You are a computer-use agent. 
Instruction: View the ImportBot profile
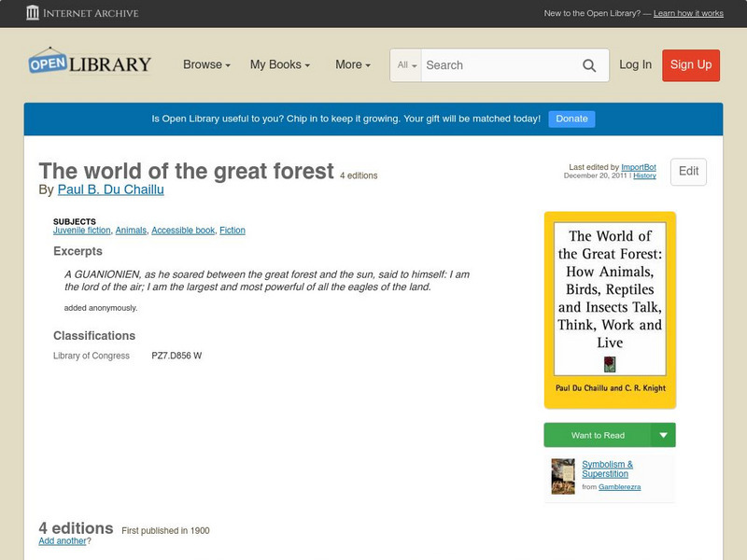[639, 165]
